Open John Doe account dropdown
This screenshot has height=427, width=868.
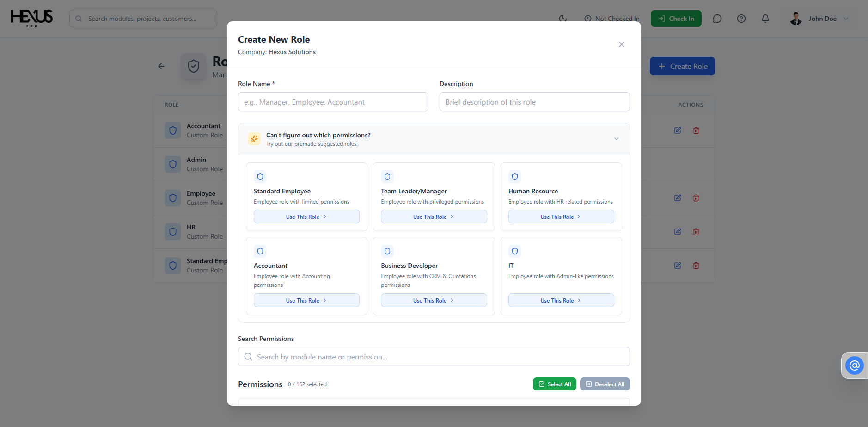tap(819, 19)
